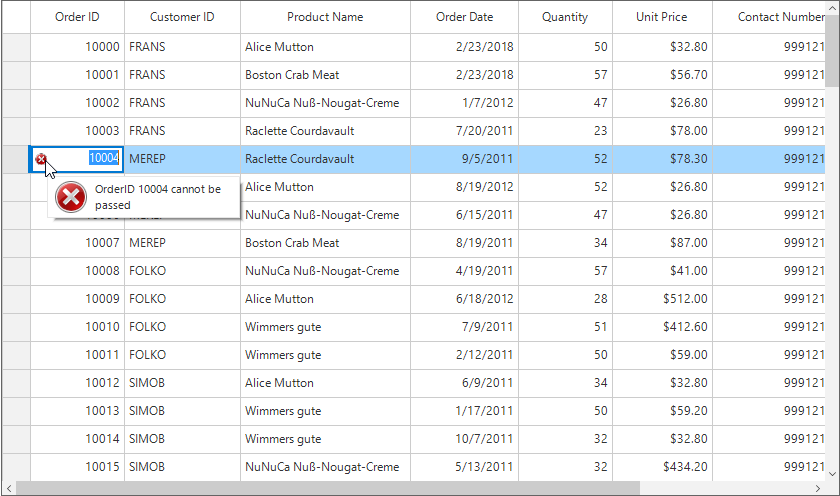Click NuNuCa Nuß-Nougat-Creme in row 10002

tap(325, 103)
